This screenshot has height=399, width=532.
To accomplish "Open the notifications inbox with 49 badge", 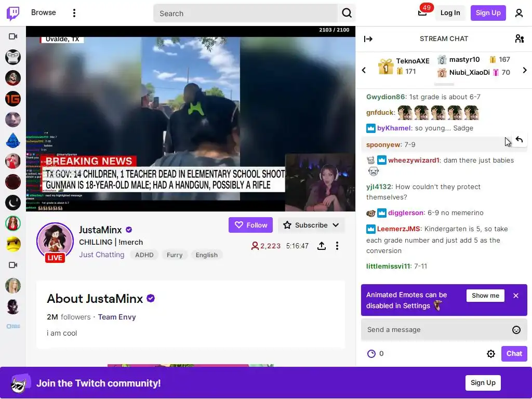I will 422,13.
